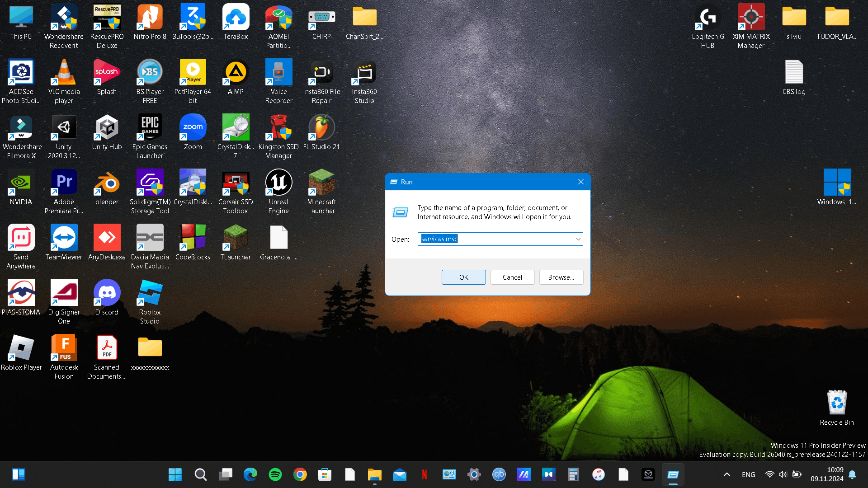Show hidden system tray icons chevron
868x488 pixels.
[726, 474]
